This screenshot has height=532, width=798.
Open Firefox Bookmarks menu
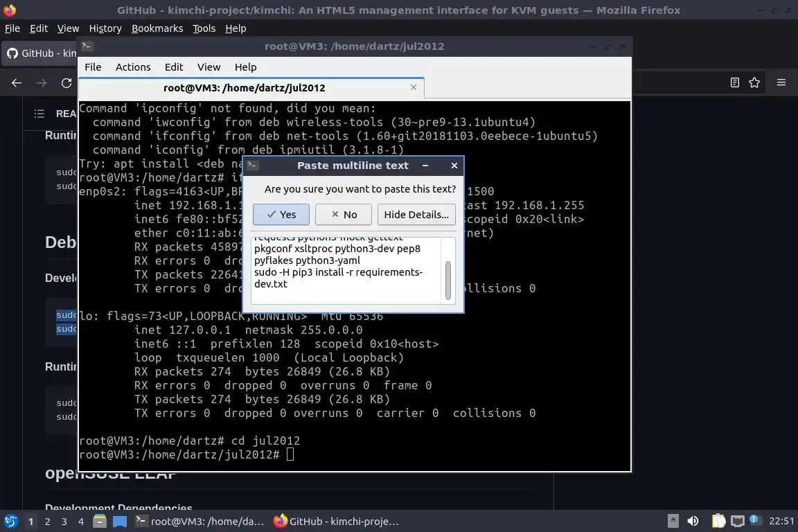(x=157, y=28)
